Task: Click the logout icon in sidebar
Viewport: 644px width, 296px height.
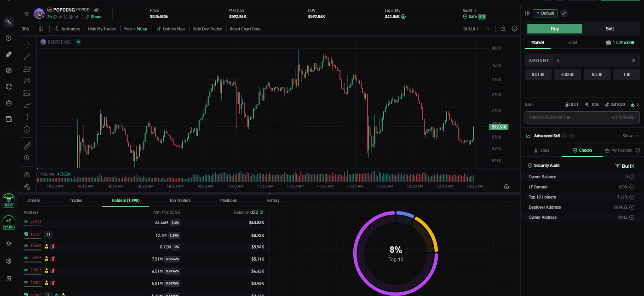Action: [x=9, y=279]
